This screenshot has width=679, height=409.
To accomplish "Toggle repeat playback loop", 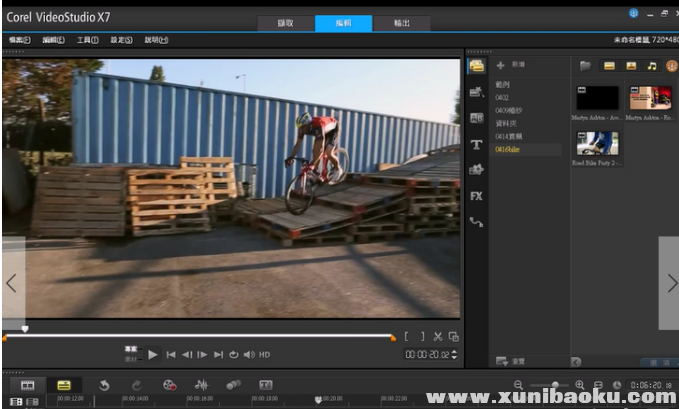I will tap(234, 354).
